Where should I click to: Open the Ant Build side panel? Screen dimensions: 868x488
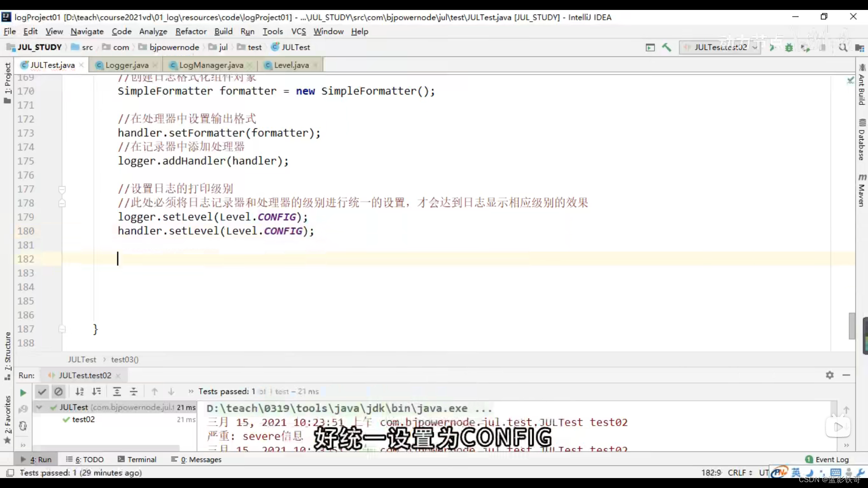pos(862,84)
